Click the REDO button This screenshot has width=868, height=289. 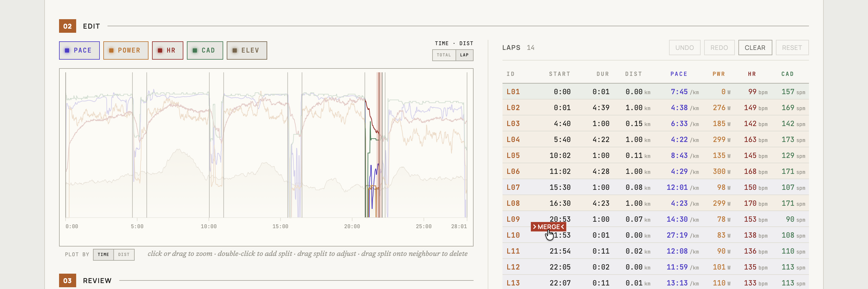pos(719,48)
